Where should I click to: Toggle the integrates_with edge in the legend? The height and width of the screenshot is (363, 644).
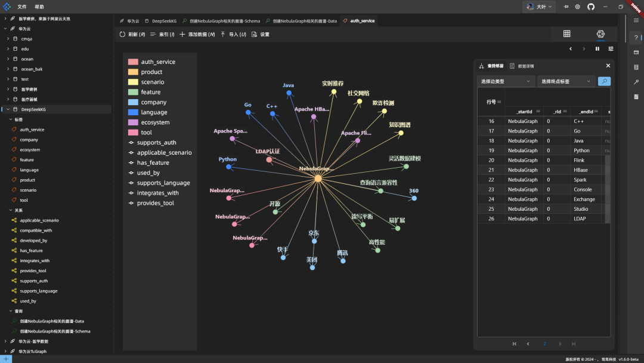pyautogui.click(x=154, y=193)
